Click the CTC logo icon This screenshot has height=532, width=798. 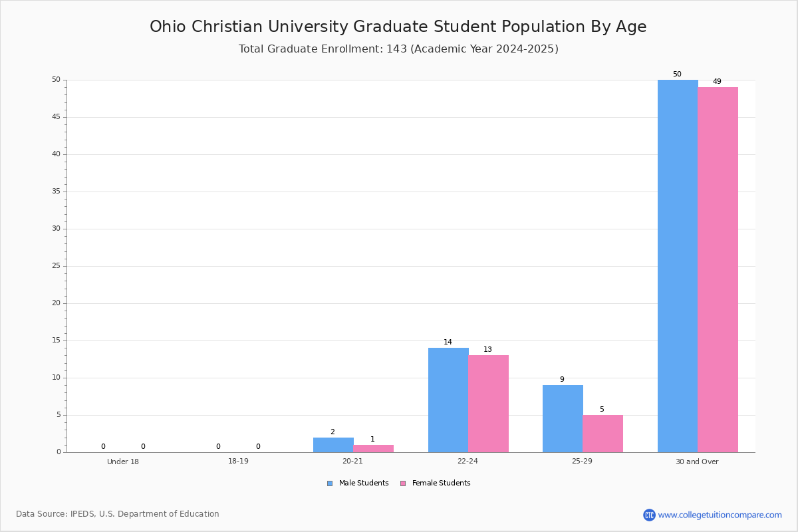[649, 515]
